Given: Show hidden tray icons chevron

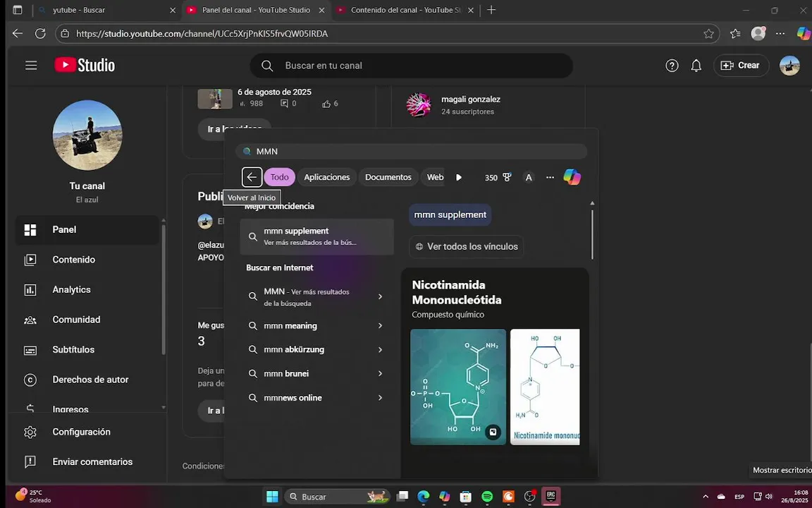Looking at the screenshot, I should pos(706,497).
